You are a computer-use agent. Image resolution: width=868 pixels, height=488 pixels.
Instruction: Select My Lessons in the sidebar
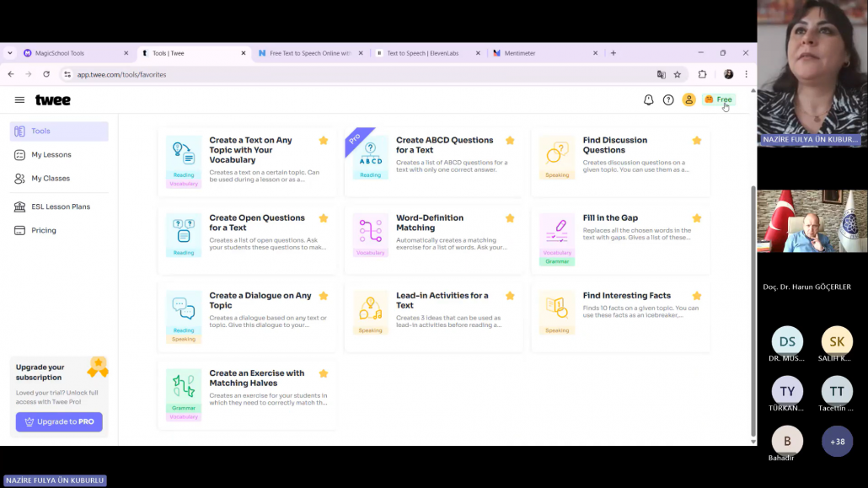point(51,155)
